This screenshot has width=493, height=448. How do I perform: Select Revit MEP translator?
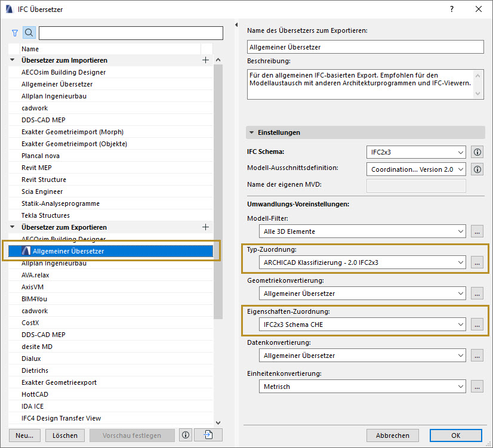tap(111, 168)
